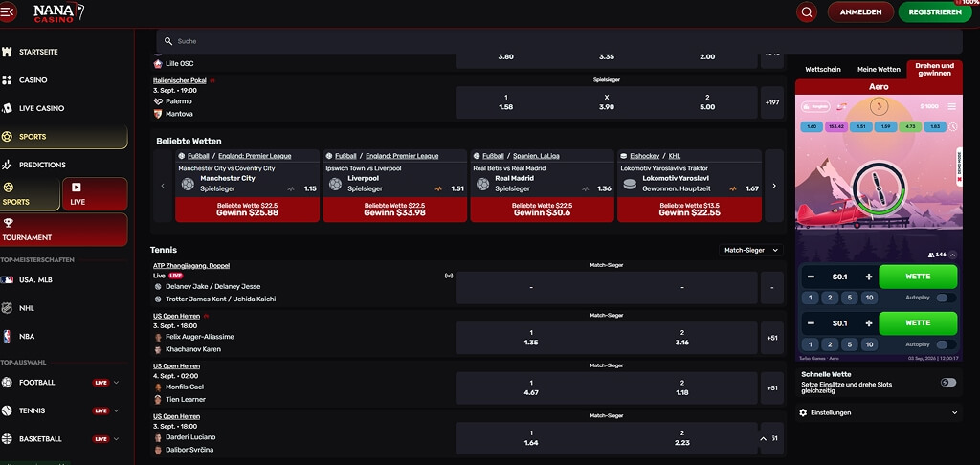Screen dimensions: 980x465
Task: Select Tennis in the top selection
Action: pyautogui.click(x=32, y=410)
